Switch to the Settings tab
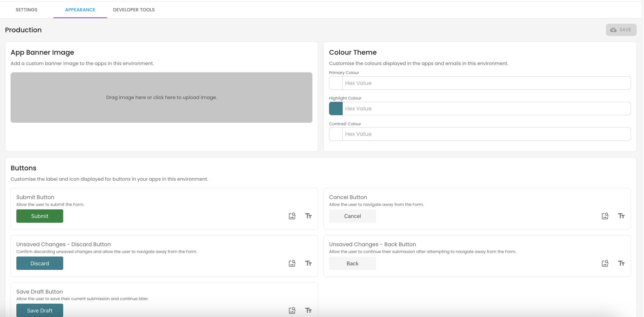This screenshot has height=317, width=644. point(26,10)
